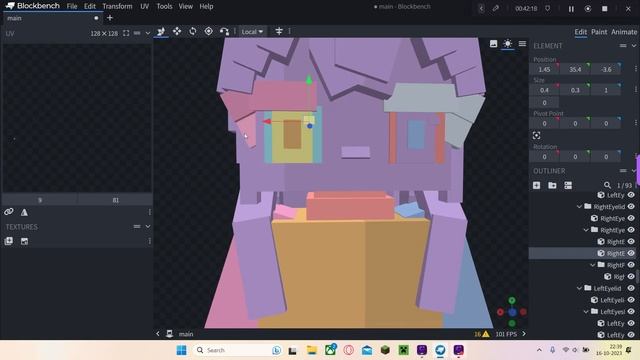Select the RightEyelid group row in Outliner

click(x=582, y=207)
